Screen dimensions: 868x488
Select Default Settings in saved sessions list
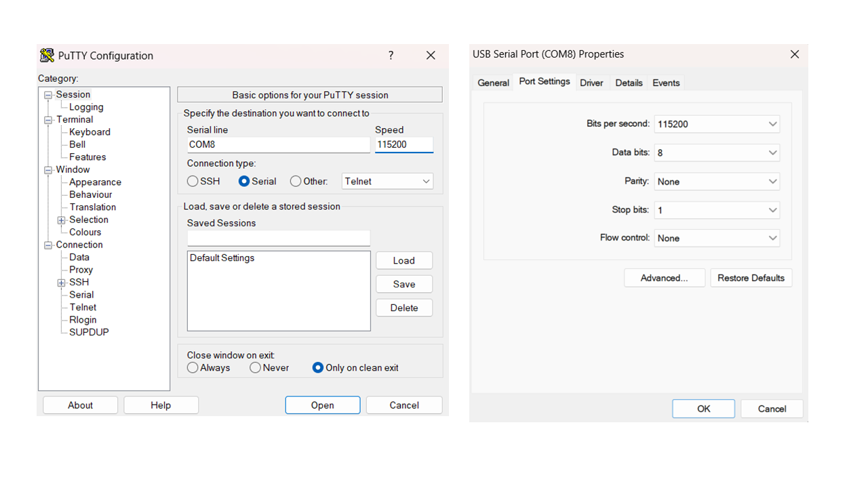(222, 258)
